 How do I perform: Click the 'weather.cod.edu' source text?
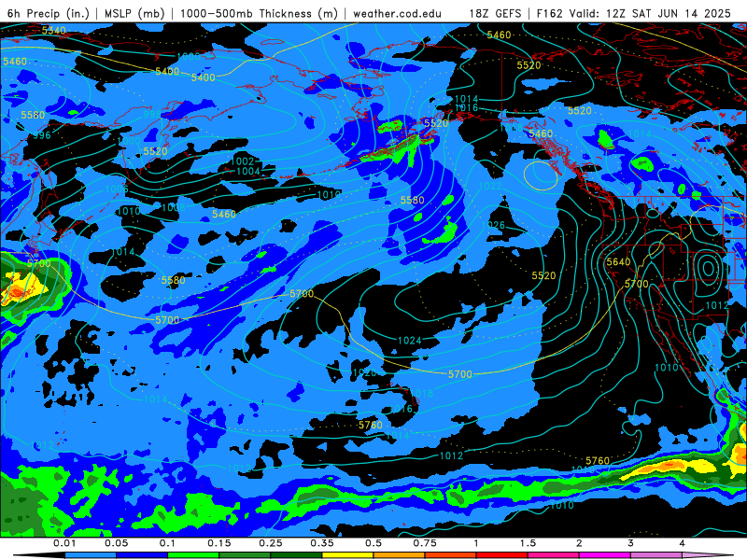tap(397, 13)
